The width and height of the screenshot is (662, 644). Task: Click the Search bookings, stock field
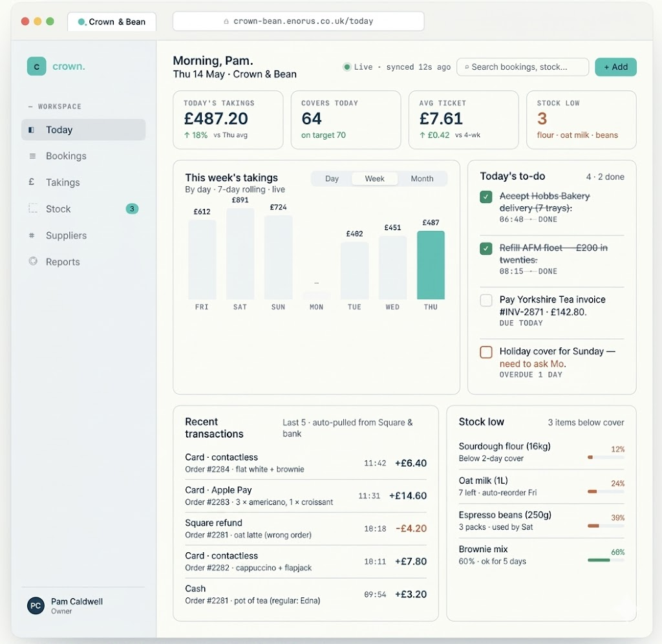[x=522, y=67]
